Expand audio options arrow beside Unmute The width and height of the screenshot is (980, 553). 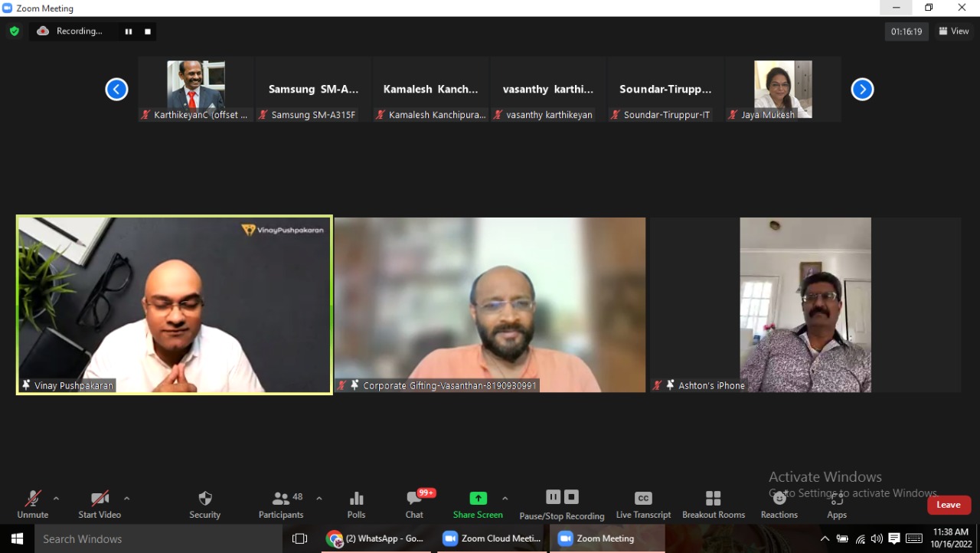coord(56,499)
